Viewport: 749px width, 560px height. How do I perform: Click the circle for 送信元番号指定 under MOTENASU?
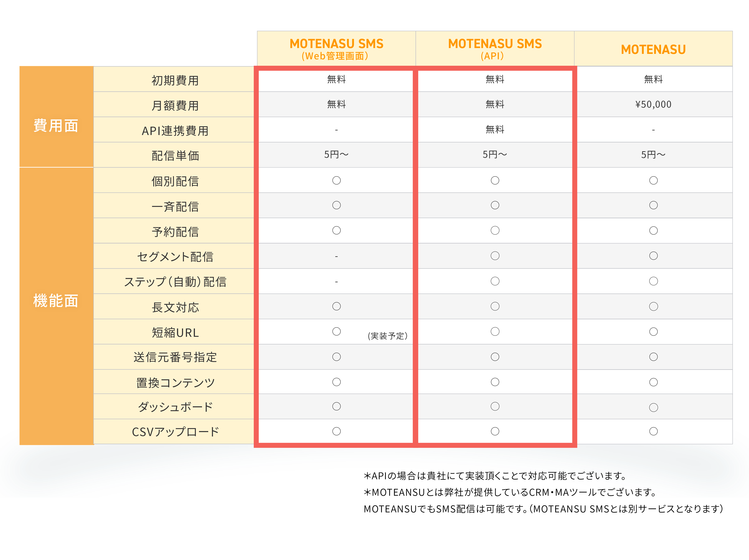653,357
